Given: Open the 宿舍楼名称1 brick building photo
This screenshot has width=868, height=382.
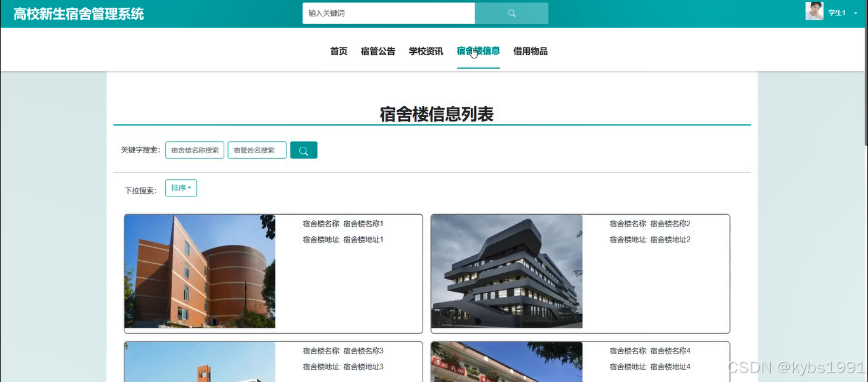Looking at the screenshot, I should (200, 271).
